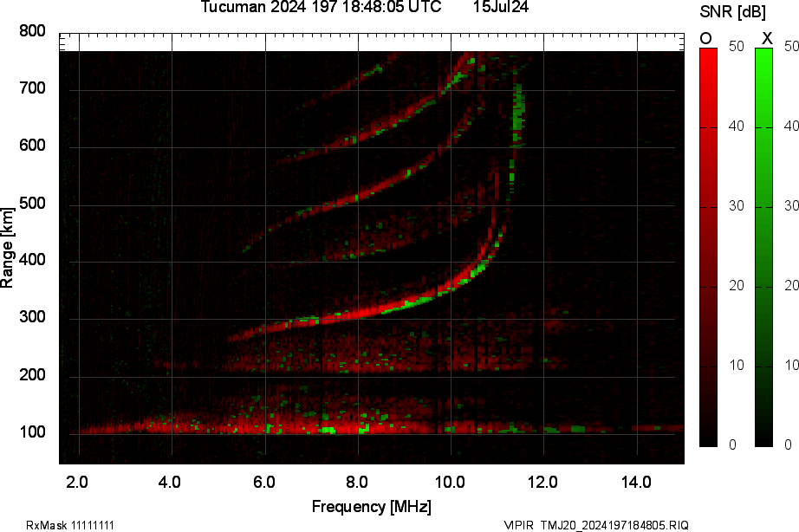Click the 14.0 frequency tick label

(636, 482)
